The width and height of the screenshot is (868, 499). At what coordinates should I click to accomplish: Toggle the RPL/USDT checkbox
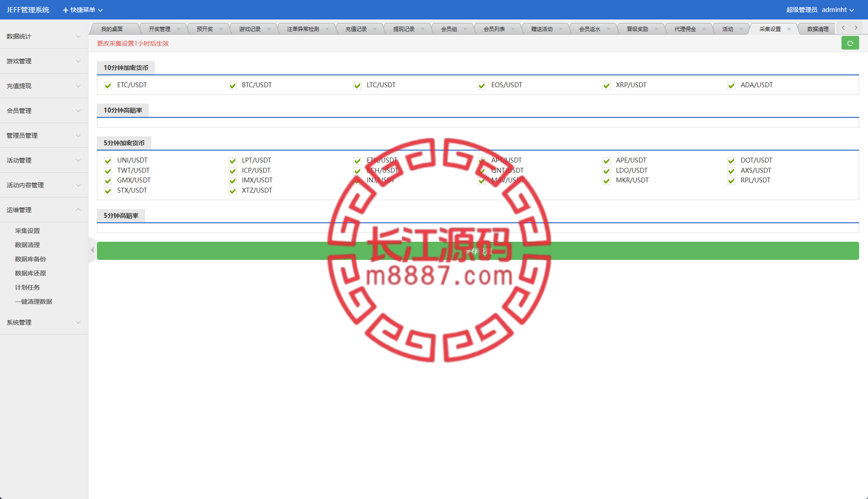click(x=731, y=181)
